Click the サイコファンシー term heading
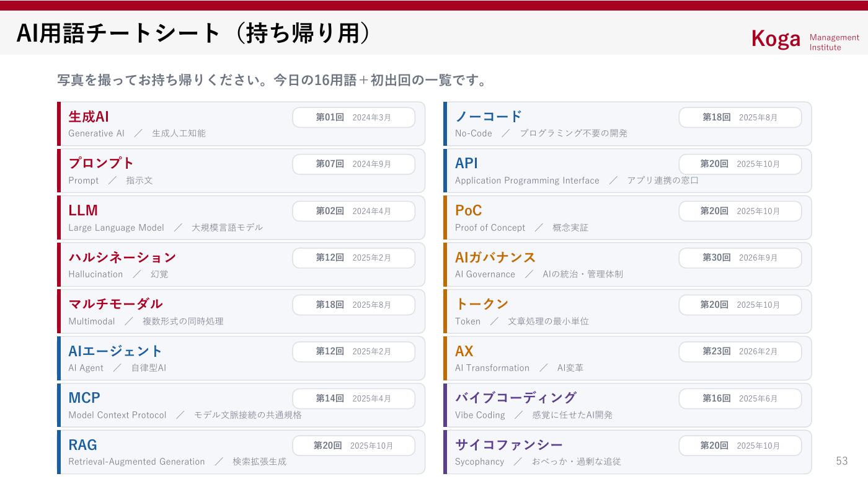The image size is (868, 489). (x=509, y=445)
